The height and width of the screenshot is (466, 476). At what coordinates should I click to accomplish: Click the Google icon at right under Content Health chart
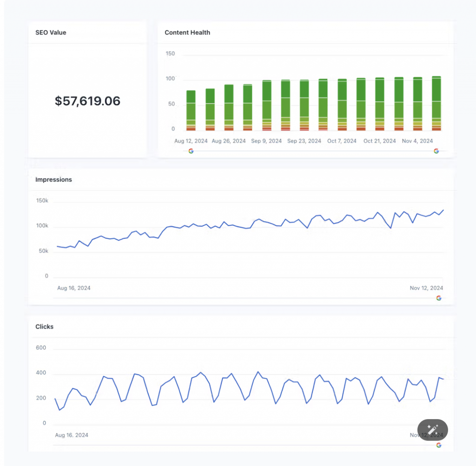tap(436, 151)
